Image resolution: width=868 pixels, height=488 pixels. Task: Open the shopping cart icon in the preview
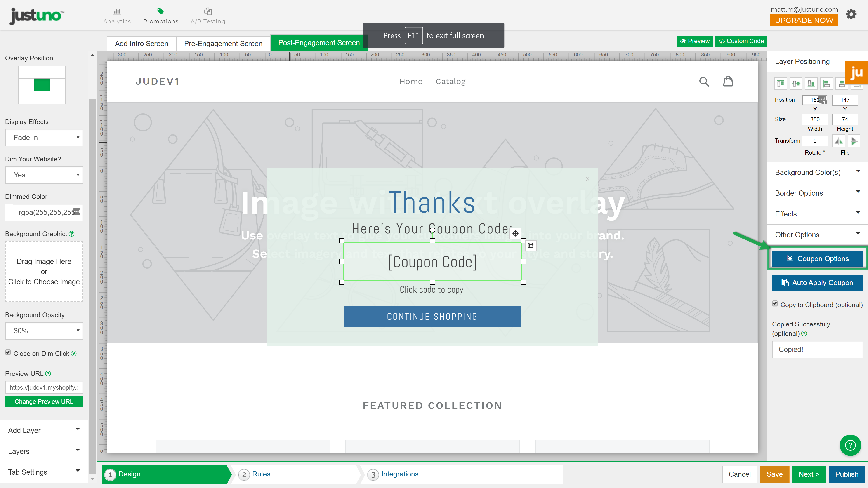(x=728, y=81)
